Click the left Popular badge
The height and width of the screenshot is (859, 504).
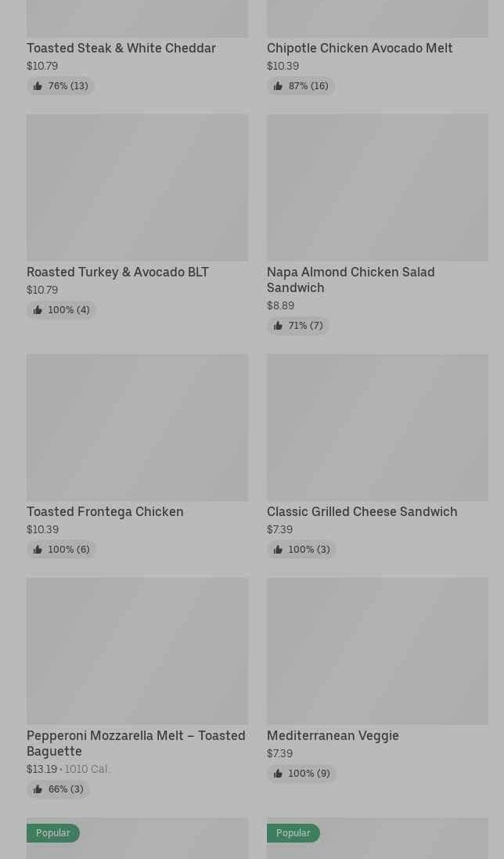[53, 833]
